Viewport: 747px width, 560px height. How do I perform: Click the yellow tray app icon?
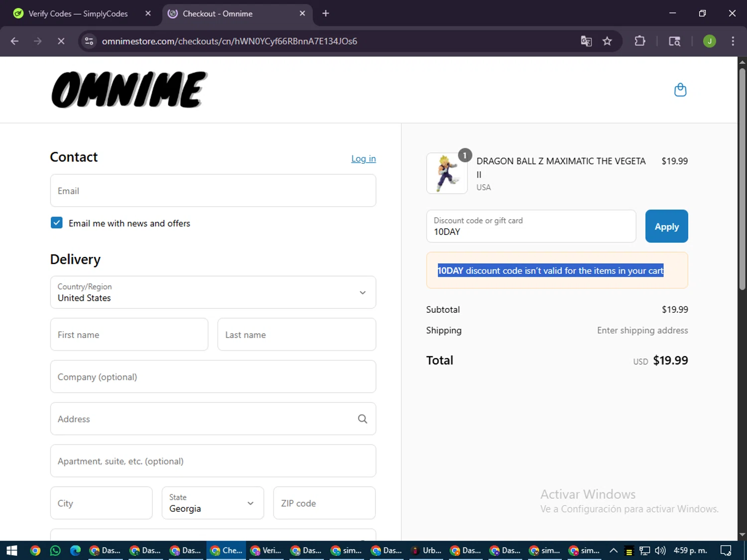coord(629,551)
